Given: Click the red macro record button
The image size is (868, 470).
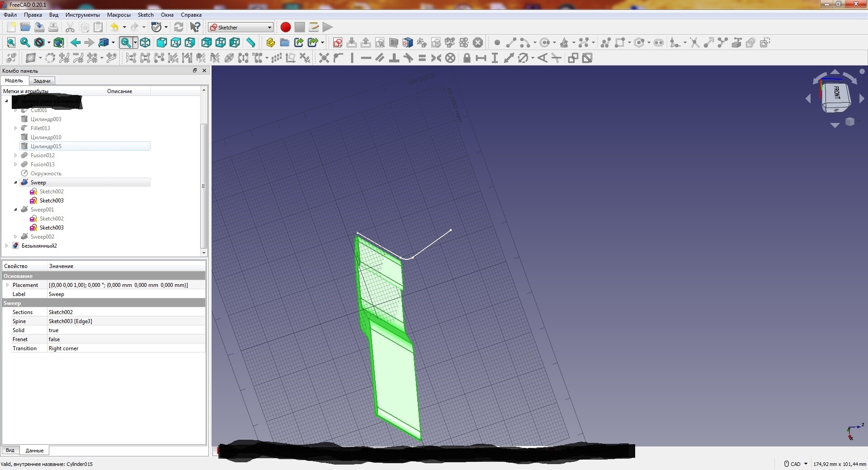Looking at the screenshot, I should (x=285, y=27).
